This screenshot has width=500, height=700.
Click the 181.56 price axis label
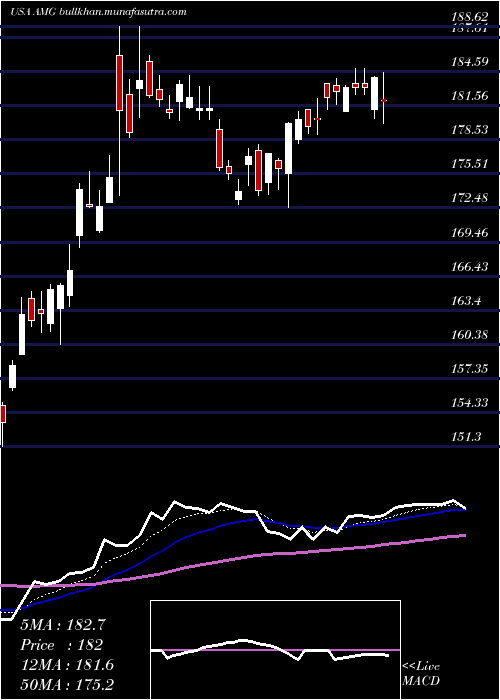click(x=469, y=95)
